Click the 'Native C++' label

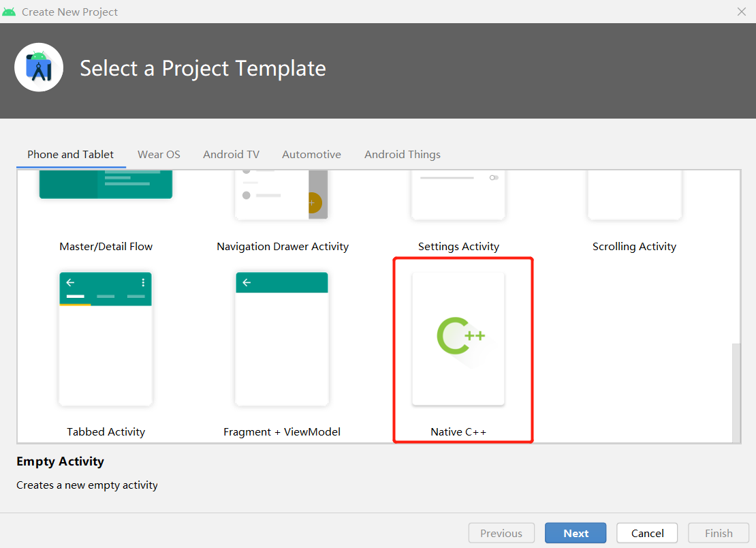pyautogui.click(x=458, y=431)
